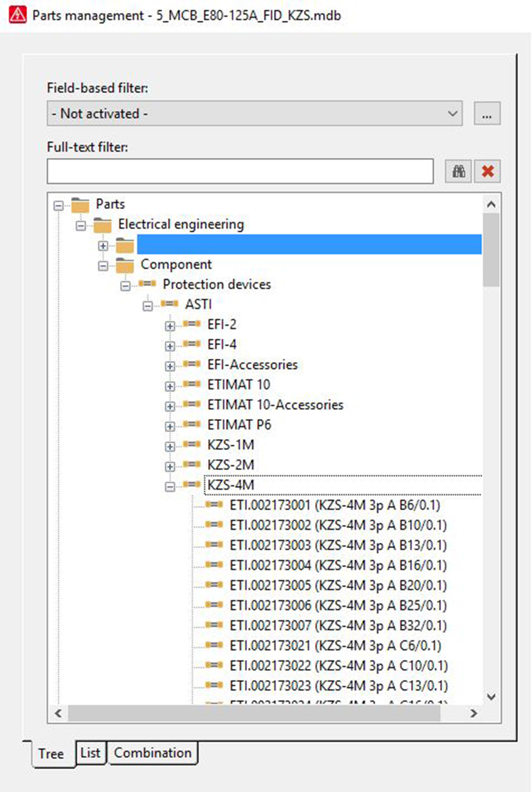Select the Parts tree label

[x=110, y=204]
